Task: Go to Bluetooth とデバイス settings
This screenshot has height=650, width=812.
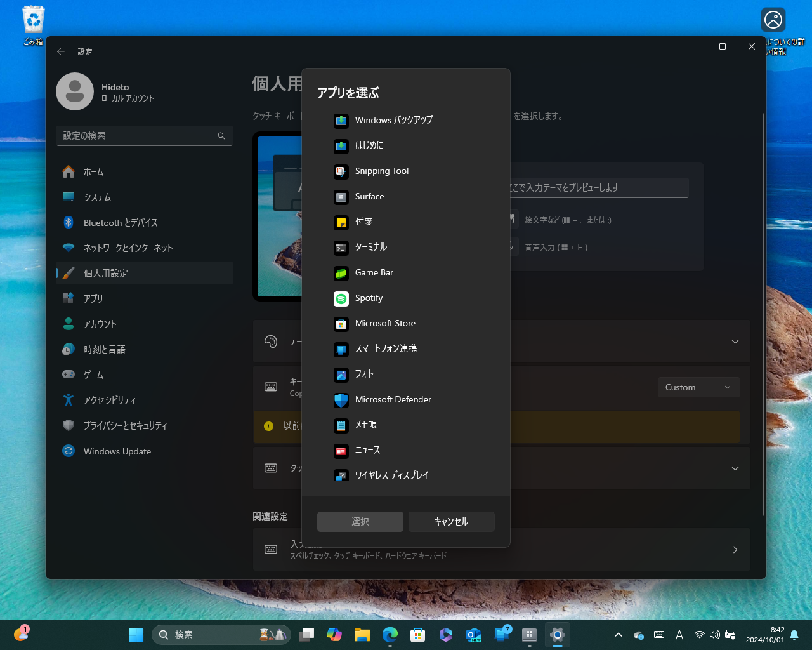Action: [x=145, y=222]
